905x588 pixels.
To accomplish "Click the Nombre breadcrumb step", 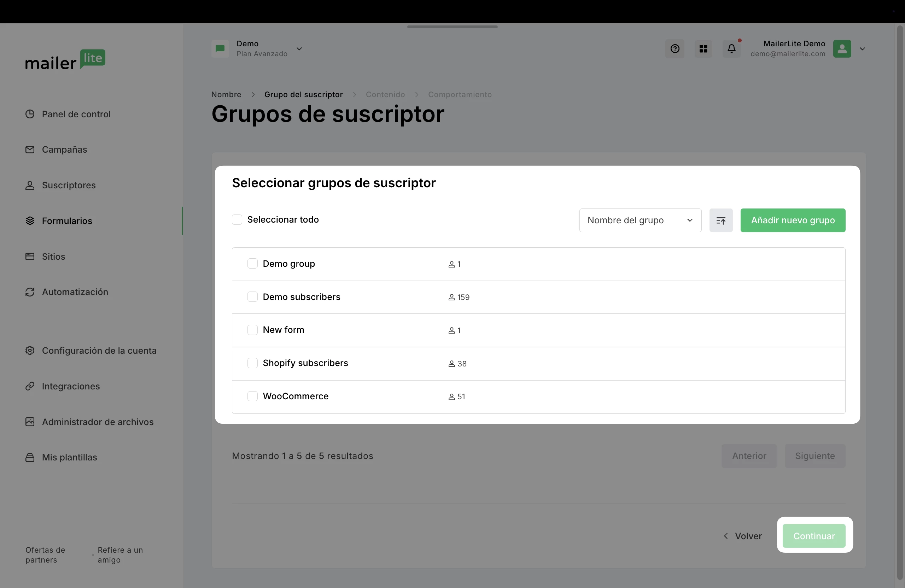I will point(226,94).
